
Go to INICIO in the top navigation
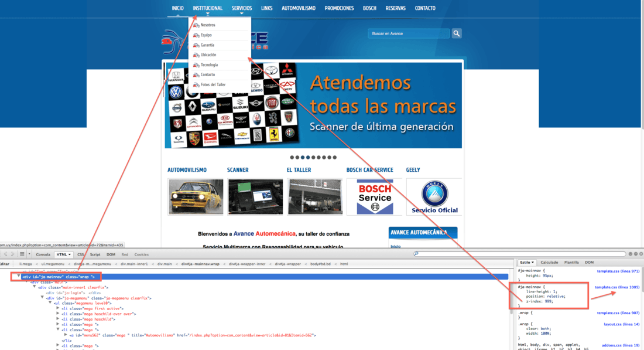point(177,8)
